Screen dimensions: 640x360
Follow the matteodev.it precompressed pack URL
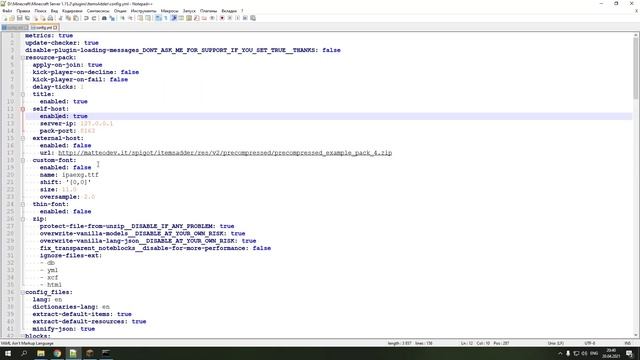tap(225, 153)
